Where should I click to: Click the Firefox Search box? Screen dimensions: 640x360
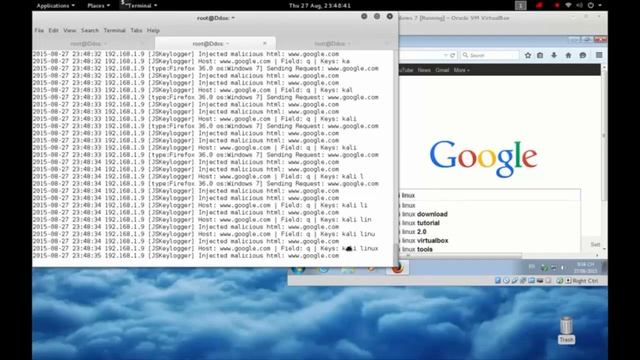pyautogui.click(x=490, y=55)
